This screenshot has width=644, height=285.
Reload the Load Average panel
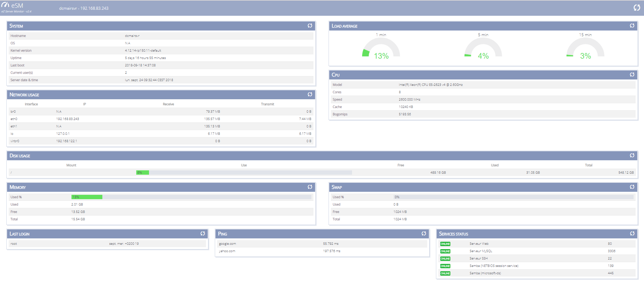coord(632,26)
